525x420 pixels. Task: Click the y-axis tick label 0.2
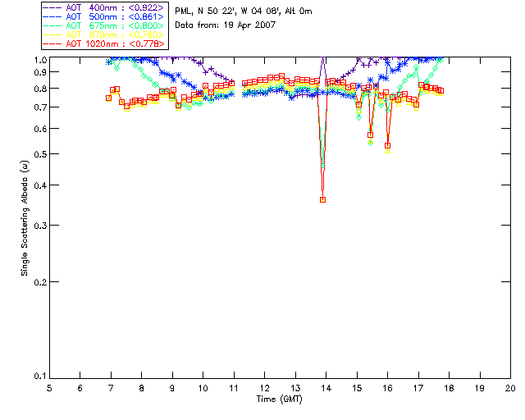(x=40, y=282)
